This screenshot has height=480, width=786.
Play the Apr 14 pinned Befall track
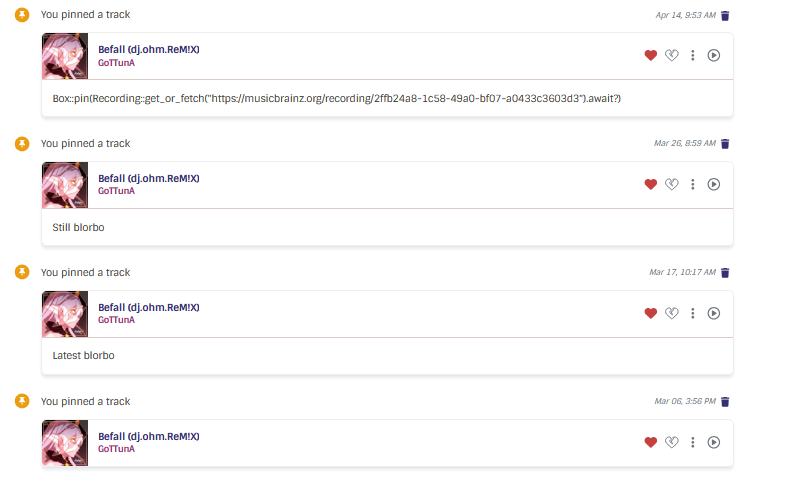click(x=714, y=55)
